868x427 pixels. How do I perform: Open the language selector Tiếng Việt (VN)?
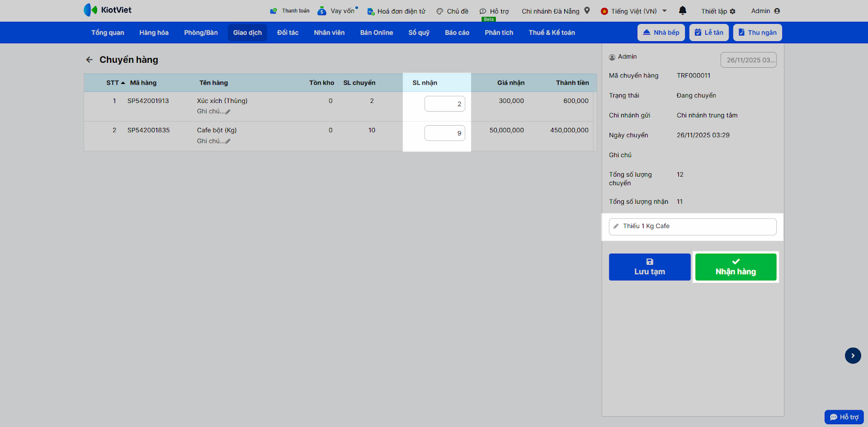tap(634, 11)
